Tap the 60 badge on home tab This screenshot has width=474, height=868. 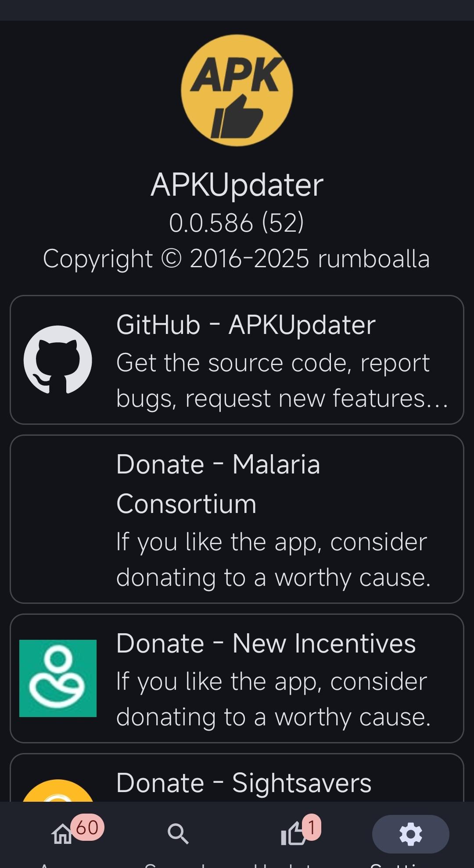pyautogui.click(x=87, y=828)
